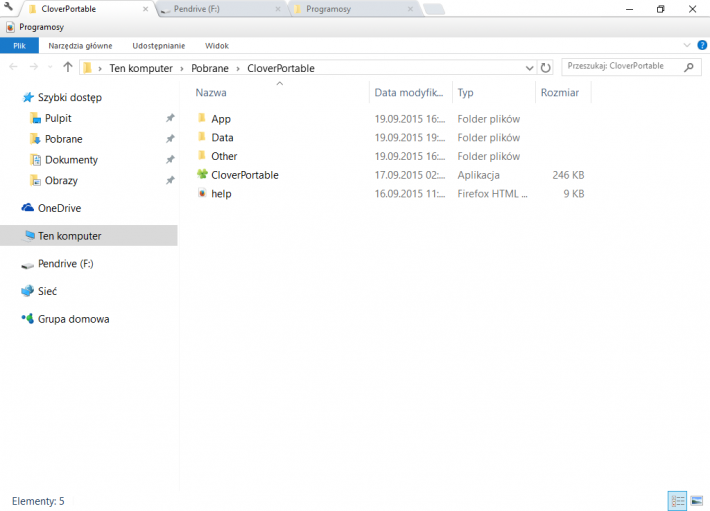This screenshot has width=710, height=511.
Task: Open recent locations dropdown arrow
Action: (x=50, y=67)
